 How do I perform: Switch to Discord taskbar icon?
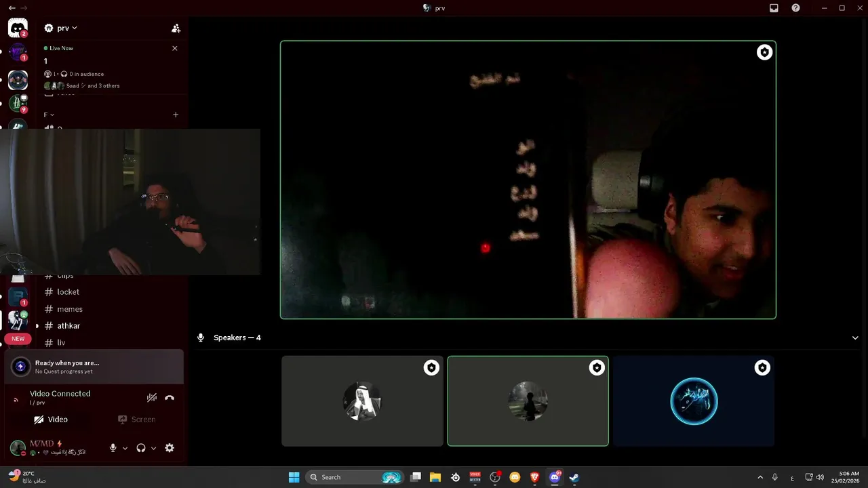[554, 477]
